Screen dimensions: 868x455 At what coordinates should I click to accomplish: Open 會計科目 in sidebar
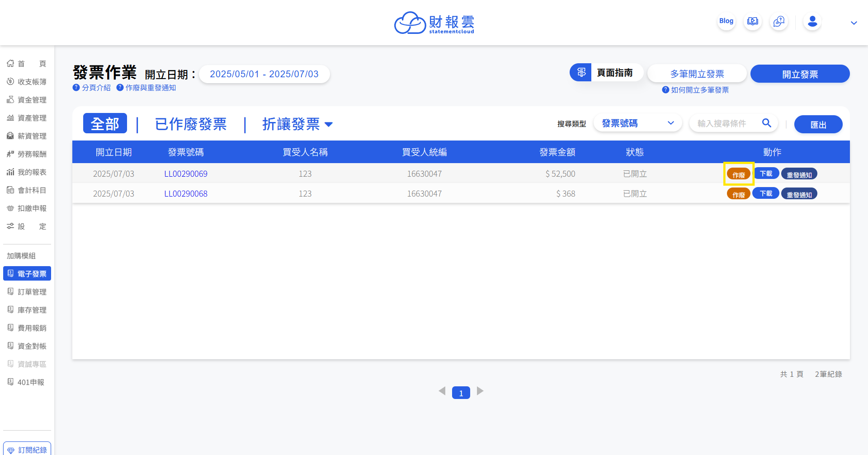(27, 190)
